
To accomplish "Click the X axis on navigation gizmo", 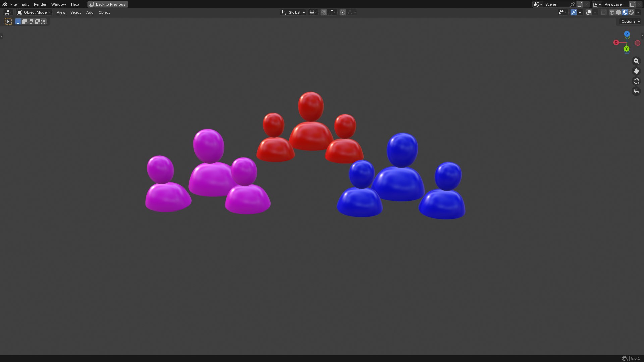I will [616, 42].
